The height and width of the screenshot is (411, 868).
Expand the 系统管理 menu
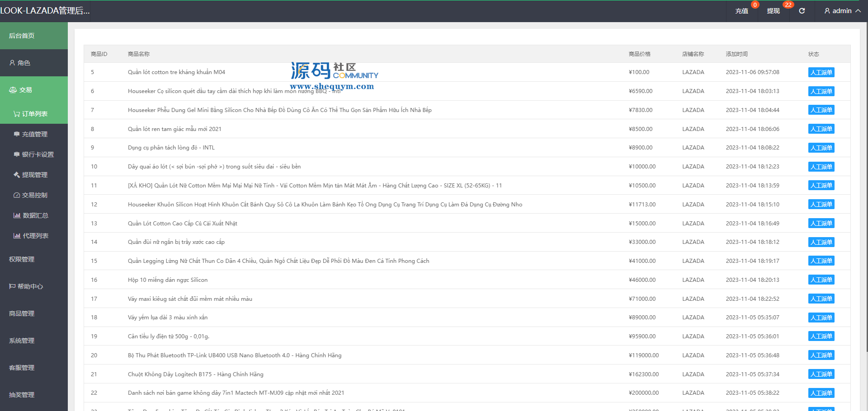(34, 341)
